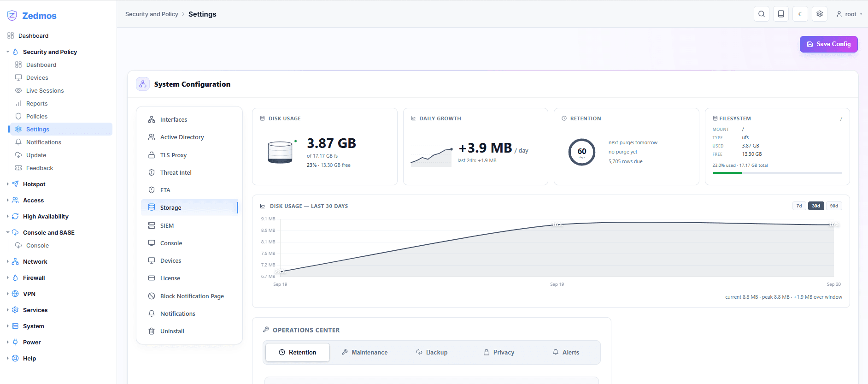Expand the Help section
Image resolution: width=868 pixels, height=384 pixels.
click(x=7, y=358)
